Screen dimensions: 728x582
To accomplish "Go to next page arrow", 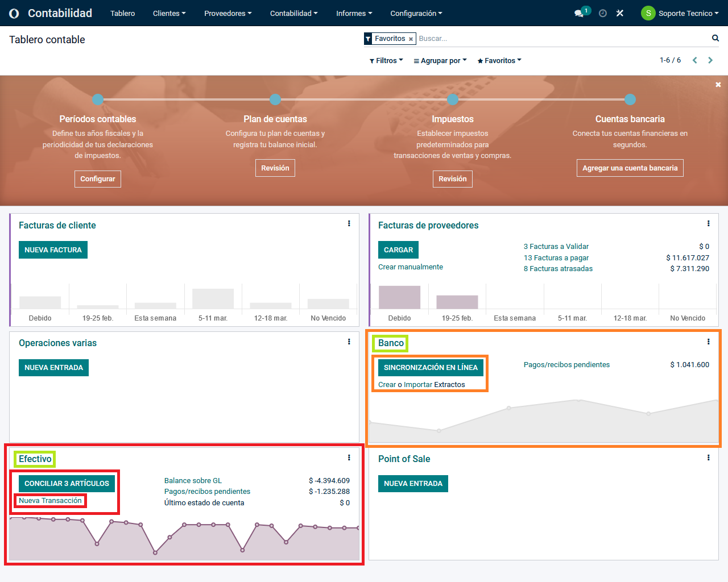I will tap(710, 60).
